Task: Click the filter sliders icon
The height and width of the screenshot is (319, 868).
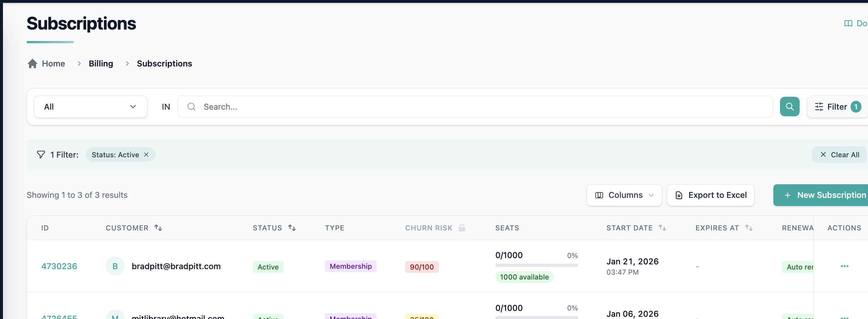Action: (x=819, y=107)
